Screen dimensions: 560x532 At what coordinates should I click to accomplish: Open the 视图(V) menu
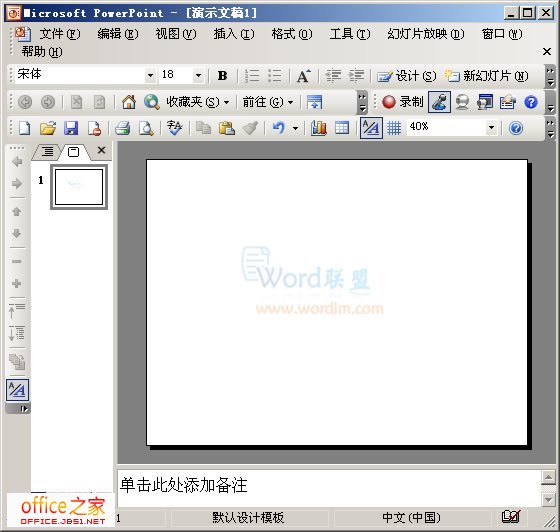point(176,34)
